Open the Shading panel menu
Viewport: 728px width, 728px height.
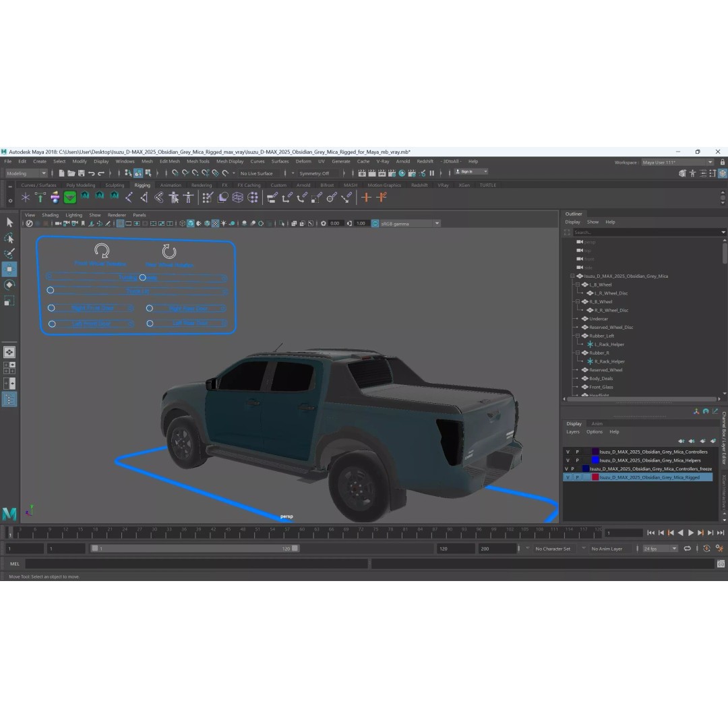tap(50, 215)
